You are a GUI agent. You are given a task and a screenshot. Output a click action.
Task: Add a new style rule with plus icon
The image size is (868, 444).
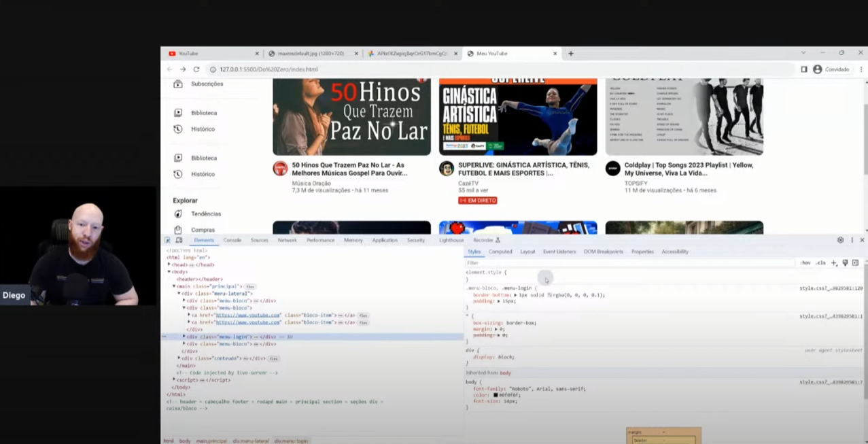(x=834, y=262)
